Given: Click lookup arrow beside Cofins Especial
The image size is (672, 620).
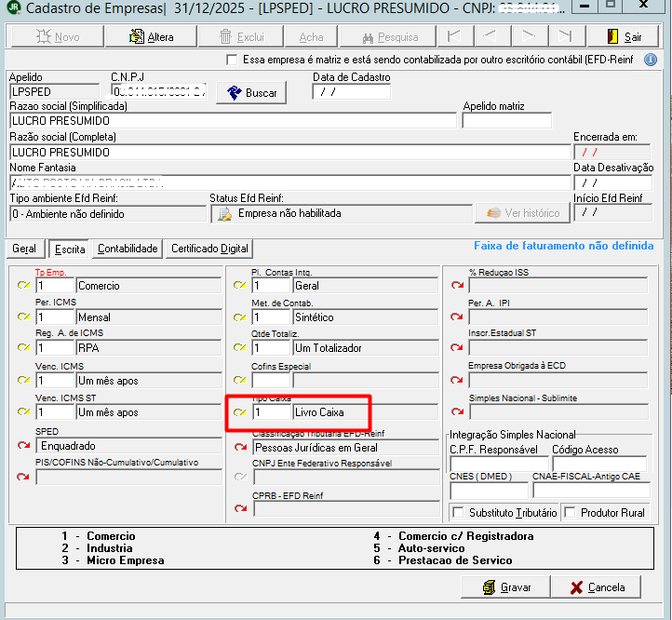Looking at the screenshot, I should tap(240, 380).
